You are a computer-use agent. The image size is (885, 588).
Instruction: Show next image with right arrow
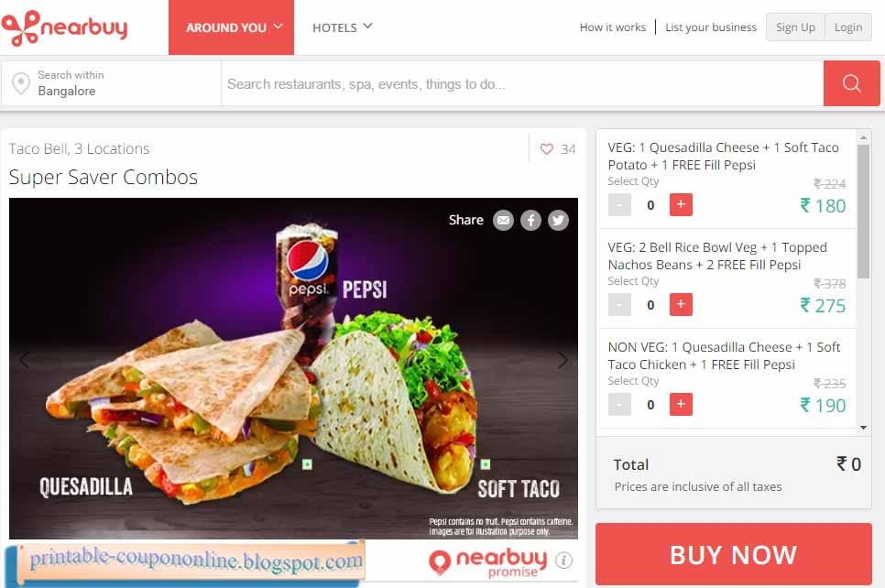[x=563, y=360]
